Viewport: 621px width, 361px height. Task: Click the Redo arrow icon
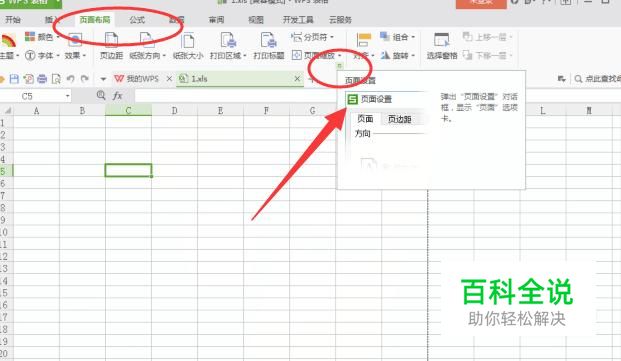point(84,79)
